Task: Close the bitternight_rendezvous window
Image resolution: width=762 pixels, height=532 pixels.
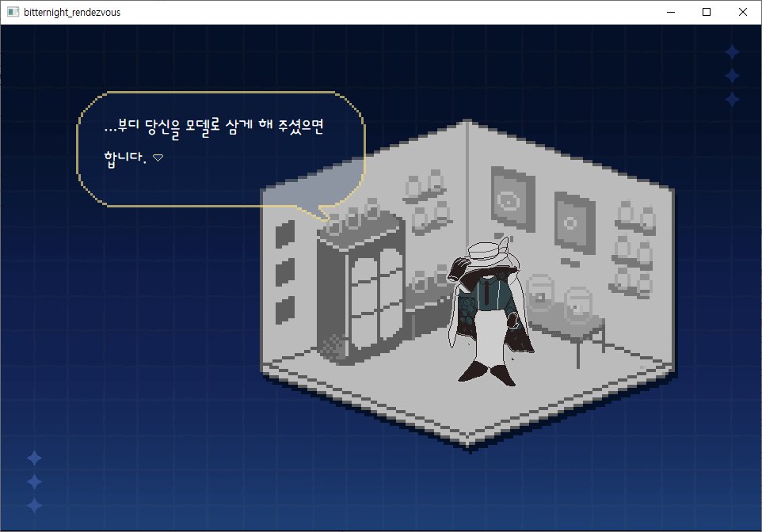Action: [742, 12]
